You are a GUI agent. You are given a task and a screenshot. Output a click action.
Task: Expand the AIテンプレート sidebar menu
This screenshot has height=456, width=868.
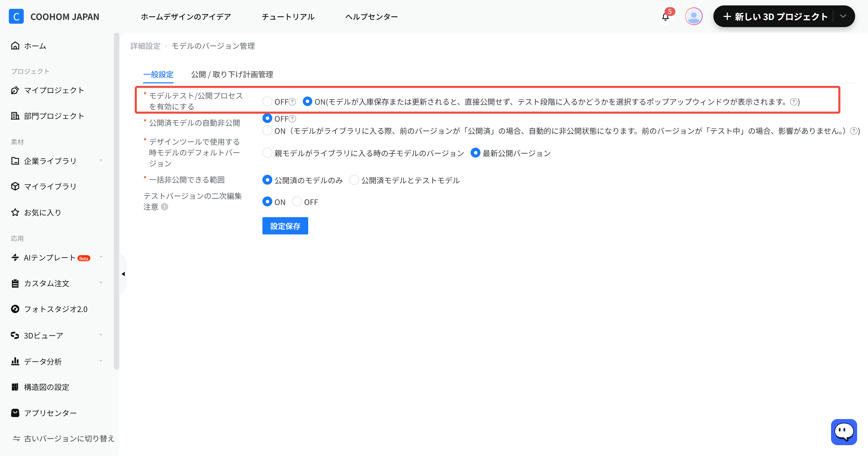pyautogui.click(x=101, y=257)
